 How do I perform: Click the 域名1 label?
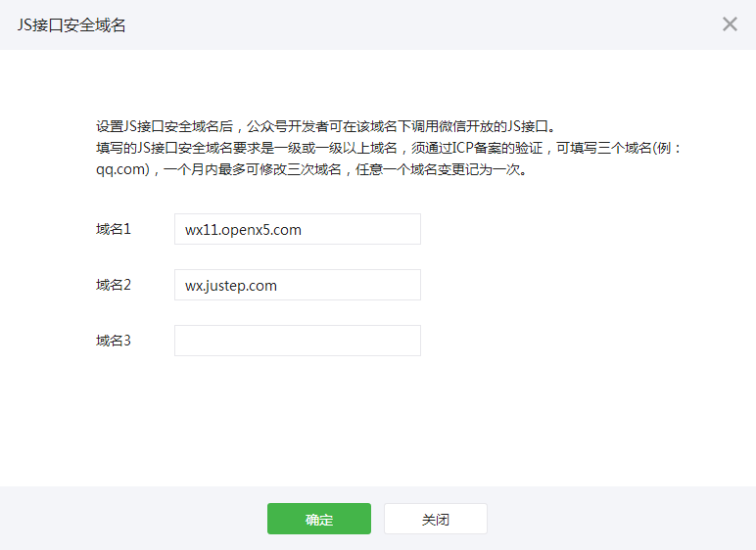114,229
